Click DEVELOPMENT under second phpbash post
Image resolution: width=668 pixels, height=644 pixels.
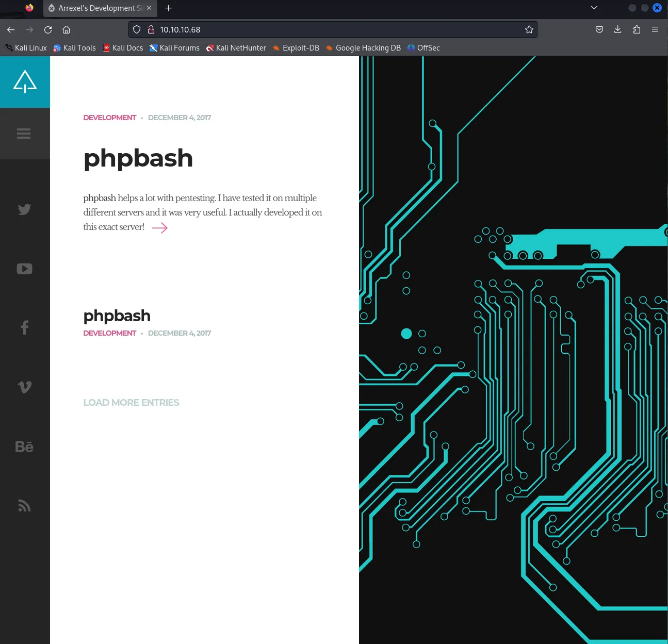[110, 333]
